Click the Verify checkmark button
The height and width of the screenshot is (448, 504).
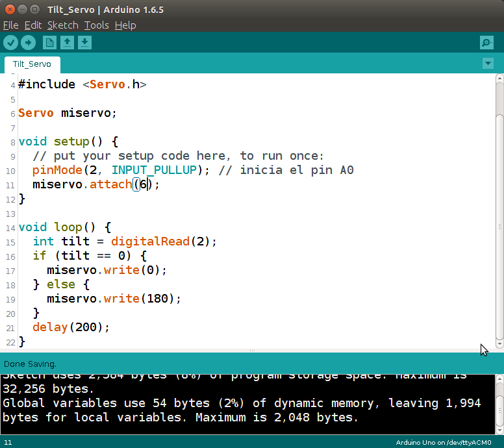[x=10, y=43]
